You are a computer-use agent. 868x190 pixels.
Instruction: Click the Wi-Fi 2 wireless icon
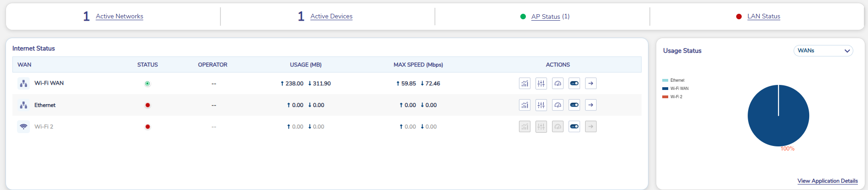23,127
